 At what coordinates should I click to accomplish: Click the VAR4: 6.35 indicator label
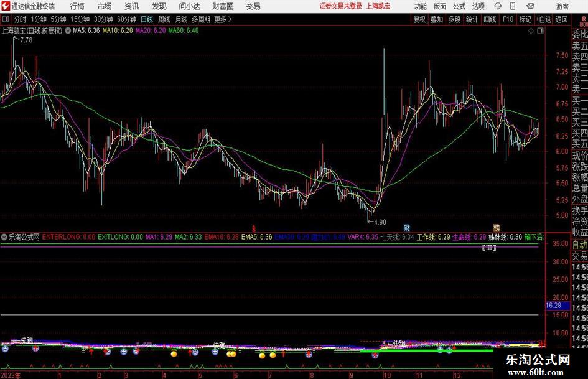coord(363,237)
